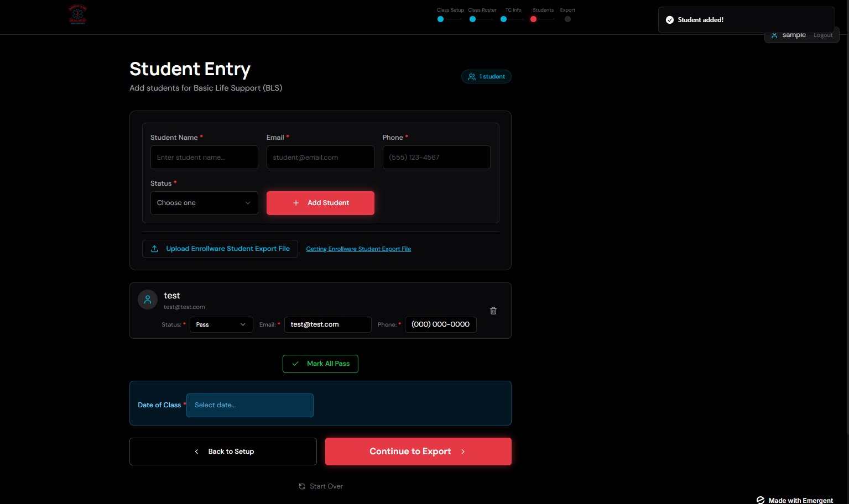Viewport: 849px width, 504px height.
Task: Go to the Class Setup step
Action: pos(440,19)
